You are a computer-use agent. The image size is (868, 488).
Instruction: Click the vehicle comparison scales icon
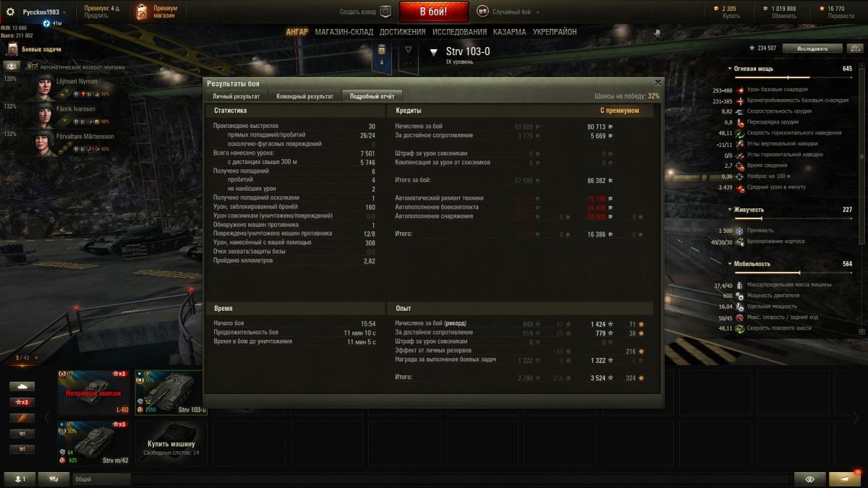coord(809,479)
